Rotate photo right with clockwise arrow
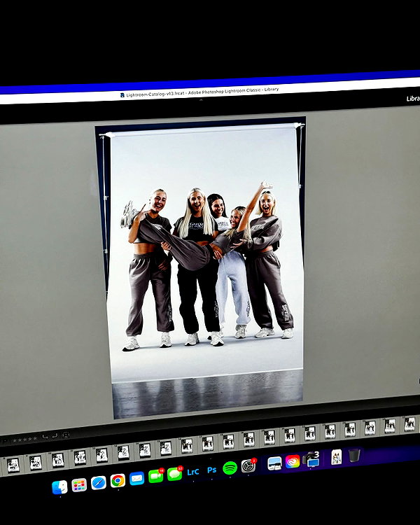Image resolution: width=420 pixels, height=525 pixels. (55, 435)
